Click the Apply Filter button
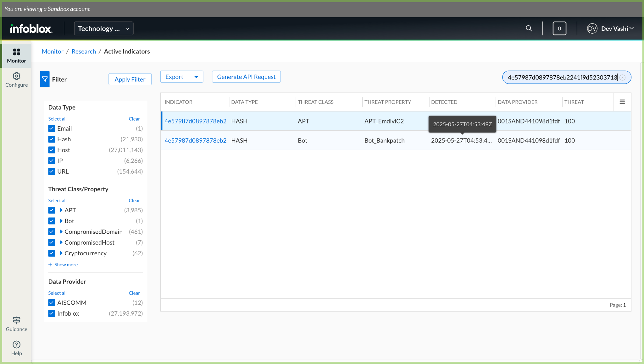This screenshot has height=364, width=644. (x=130, y=79)
